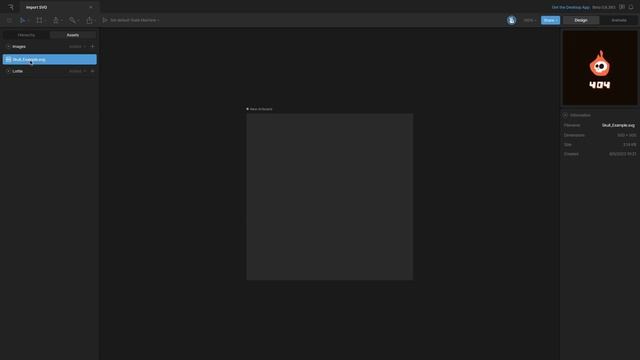Play the default State Machine
640x360 pixels.
[x=105, y=20]
